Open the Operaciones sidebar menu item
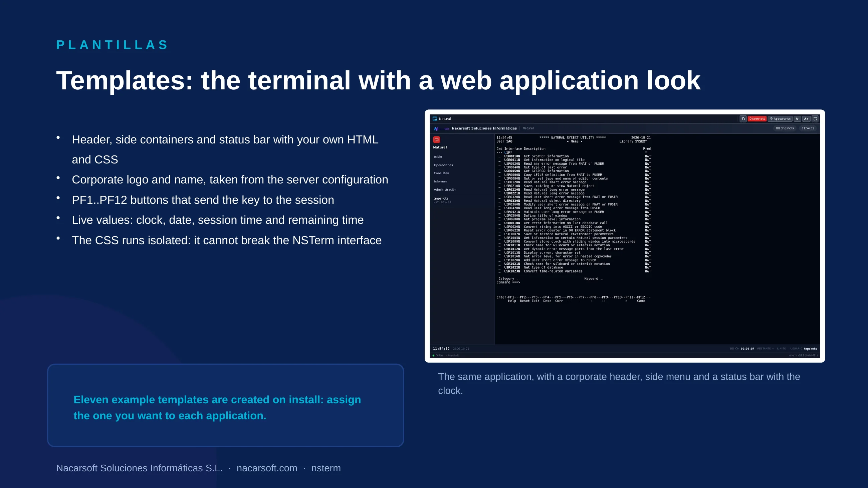This screenshot has width=868, height=488. [443, 165]
